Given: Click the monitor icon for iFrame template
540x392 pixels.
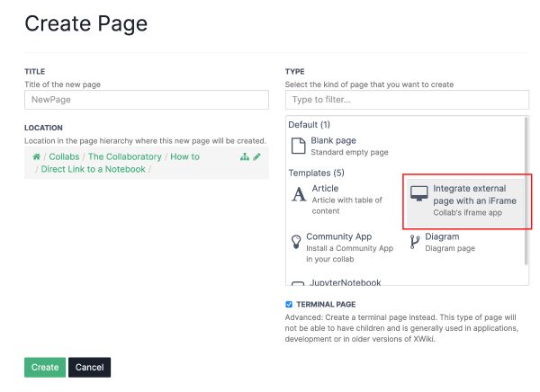Looking at the screenshot, I should pos(419,193).
